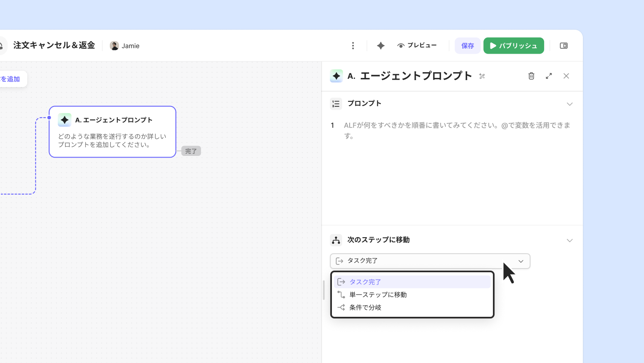644x363 pixels.
Task: Click the trash delete icon in panel header
Action: coord(531,76)
